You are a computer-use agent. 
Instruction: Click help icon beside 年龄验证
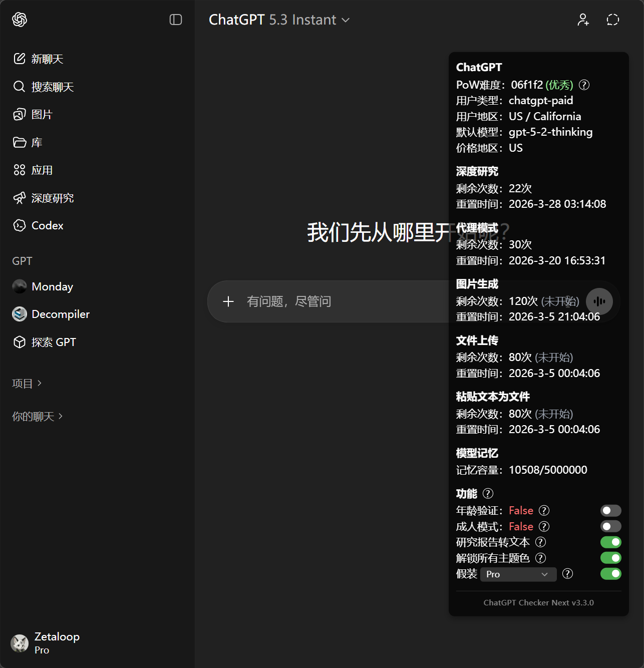(x=544, y=510)
